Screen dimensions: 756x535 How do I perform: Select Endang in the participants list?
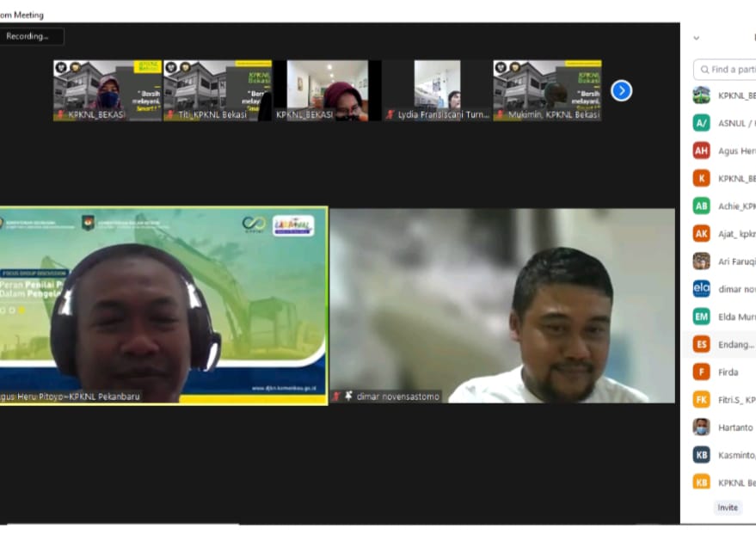(x=735, y=344)
